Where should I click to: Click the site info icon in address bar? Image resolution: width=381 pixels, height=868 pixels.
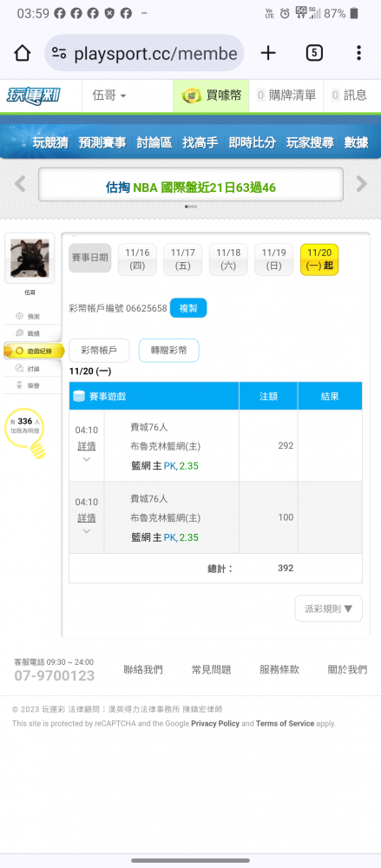pyautogui.click(x=59, y=53)
